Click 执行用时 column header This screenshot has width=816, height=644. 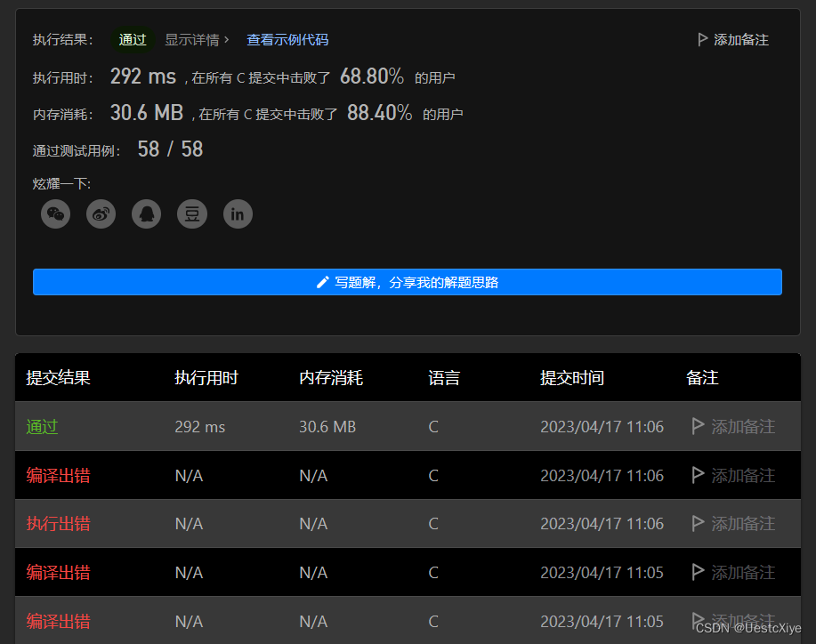206,378
